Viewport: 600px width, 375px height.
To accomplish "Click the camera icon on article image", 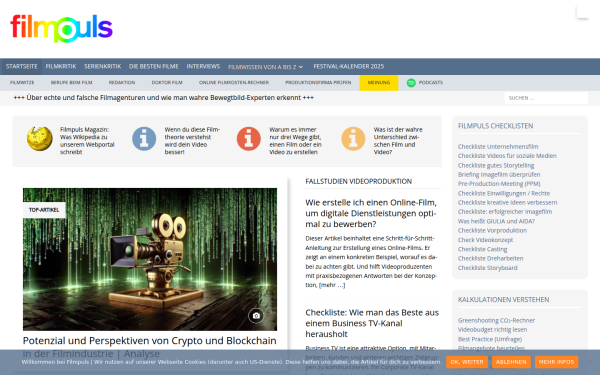I will [x=256, y=316].
